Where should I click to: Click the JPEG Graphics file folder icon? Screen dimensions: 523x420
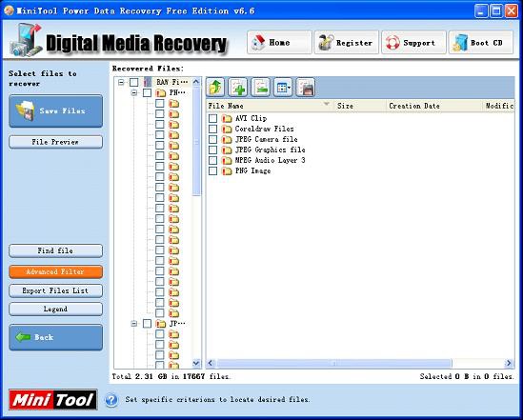pos(227,150)
